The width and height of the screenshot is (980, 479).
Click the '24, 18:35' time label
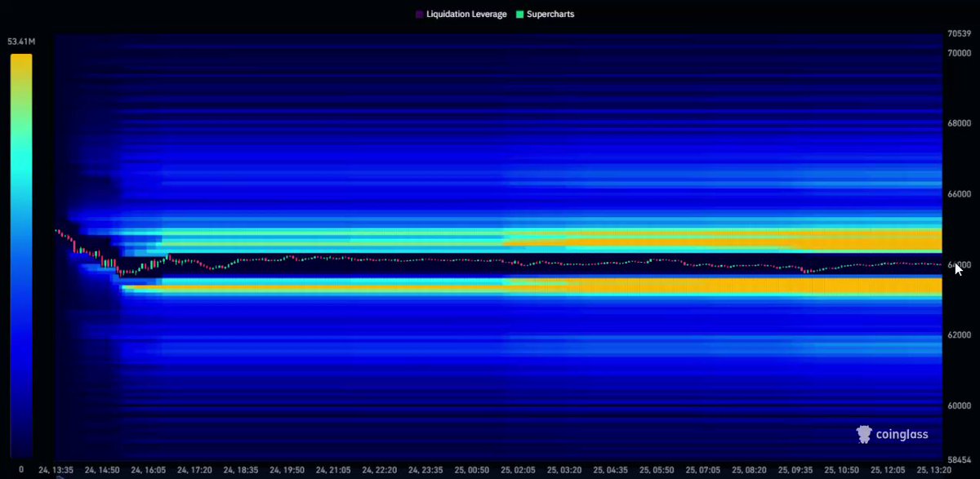coord(242,470)
